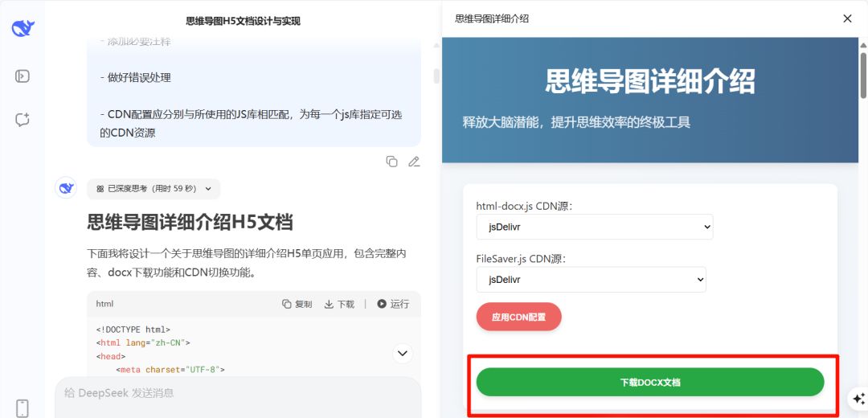This screenshot has width=868, height=418.
Task: Open the FileSaver.js CDN源 dropdown
Action: pos(591,280)
